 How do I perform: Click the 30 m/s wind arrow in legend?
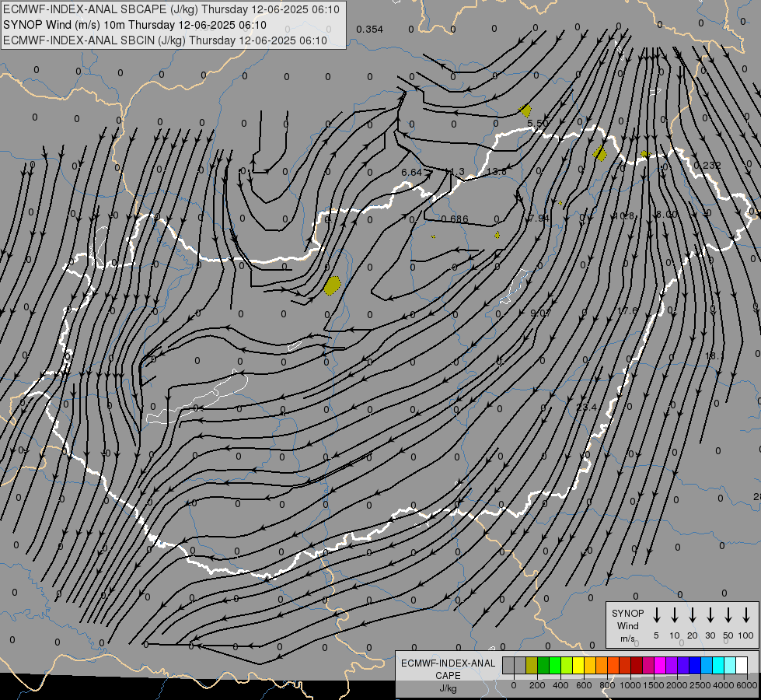coord(710,615)
